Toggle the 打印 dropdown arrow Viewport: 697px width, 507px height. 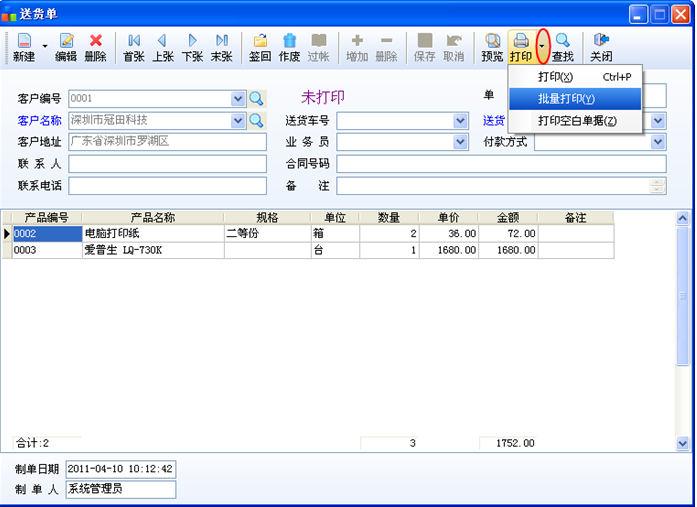pyautogui.click(x=542, y=46)
